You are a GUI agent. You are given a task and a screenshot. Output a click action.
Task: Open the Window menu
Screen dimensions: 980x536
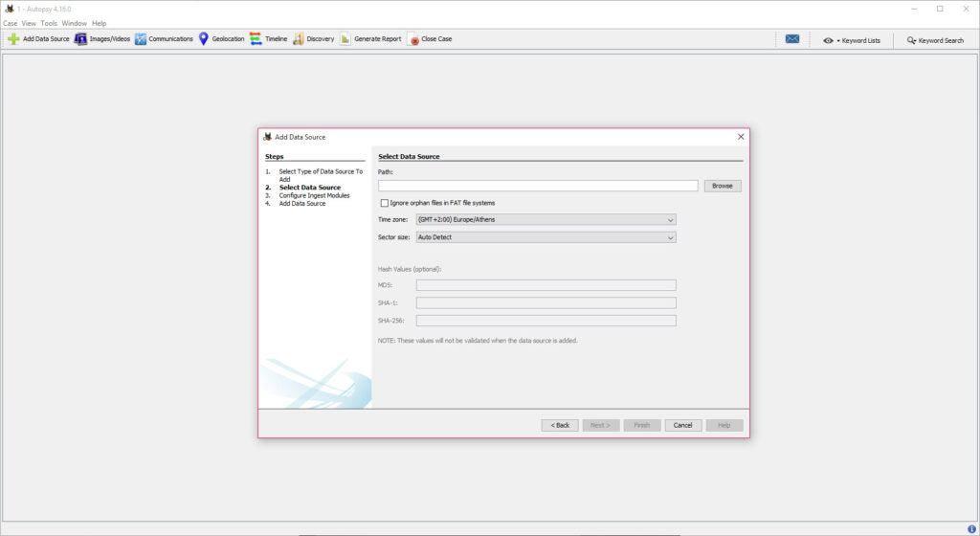click(x=75, y=23)
